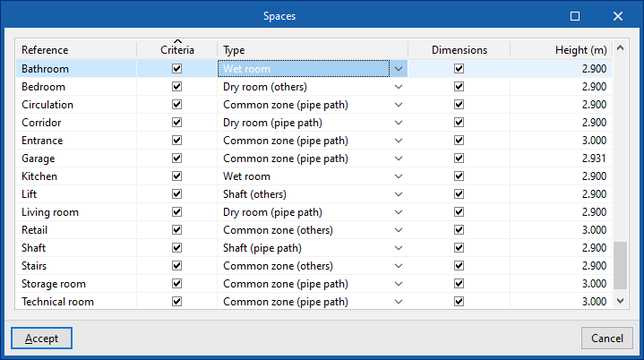
Task: Click the Accept button
Action: [41, 339]
